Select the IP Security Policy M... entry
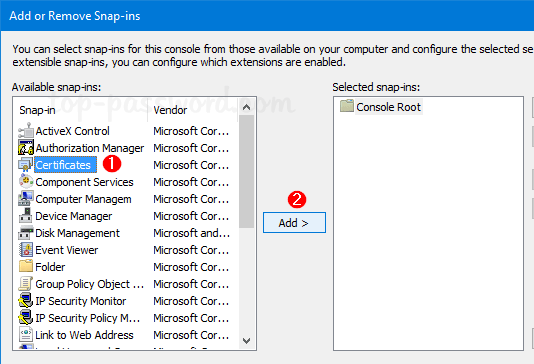Image resolution: width=534 pixels, height=364 pixels. pyautogui.click(x=88, y=318)
